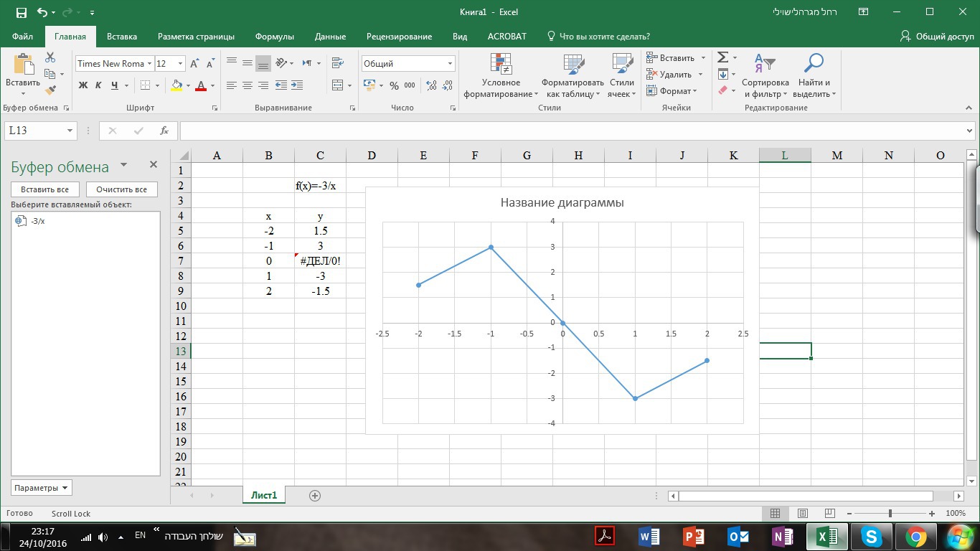Pick the yellow fill color swatch
This screenshot has height=551, width=980.
[x=176, y=85]
